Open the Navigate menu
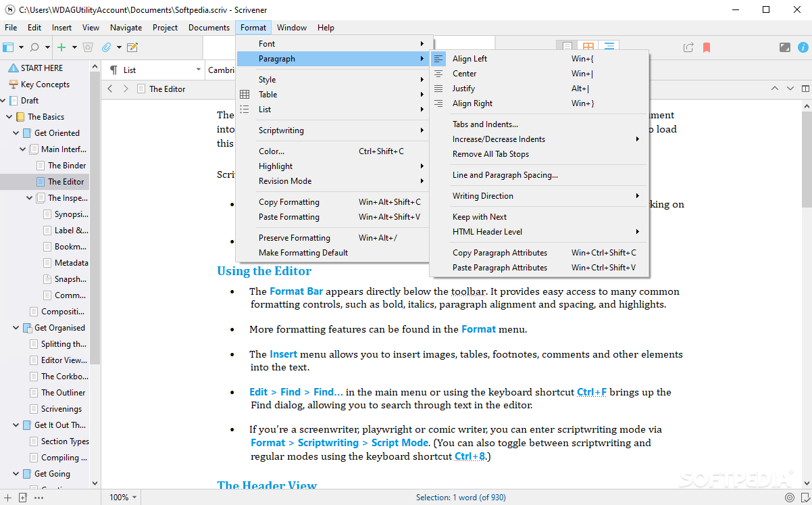Viewport: 812px width, 505px height. [126, 28]
